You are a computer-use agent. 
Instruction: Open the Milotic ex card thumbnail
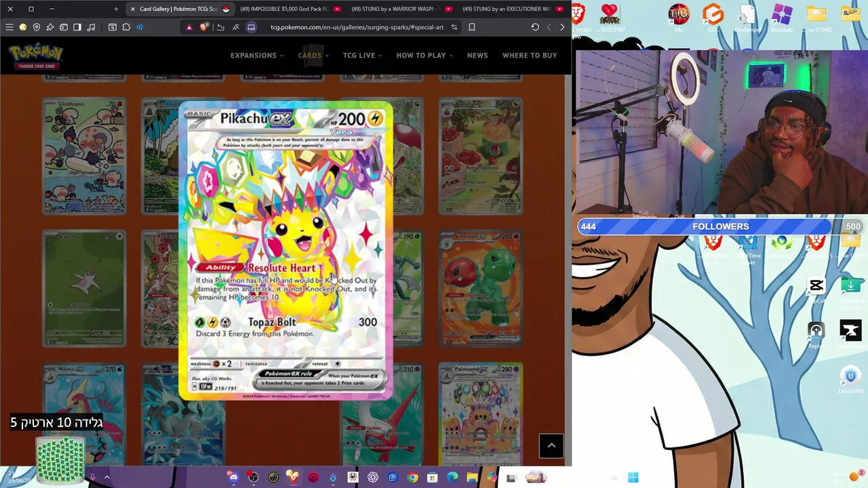(x=84, y=414)
